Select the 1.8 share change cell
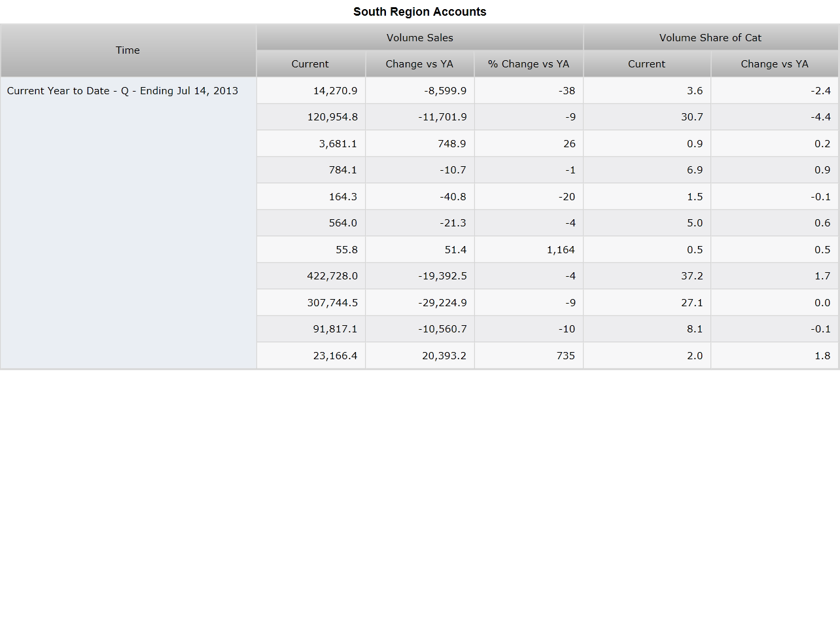840x619 pixels. [775, 356]
